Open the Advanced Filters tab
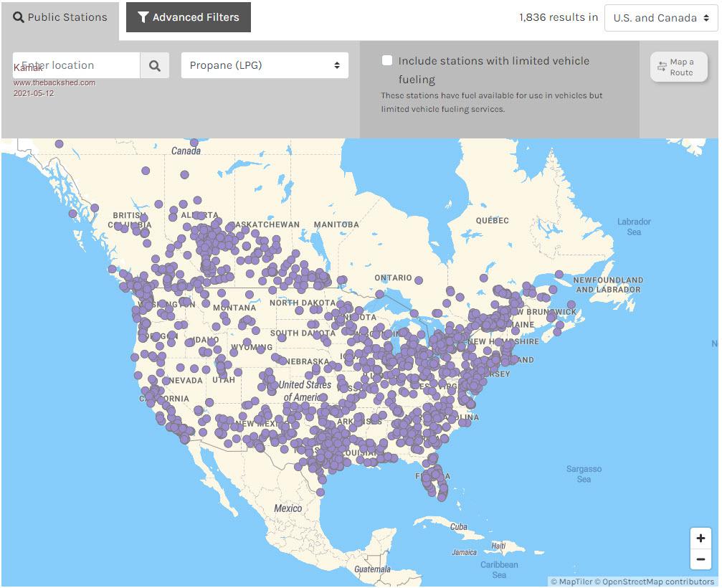Viewport: 722px width, 588px height. coord(189,17)
